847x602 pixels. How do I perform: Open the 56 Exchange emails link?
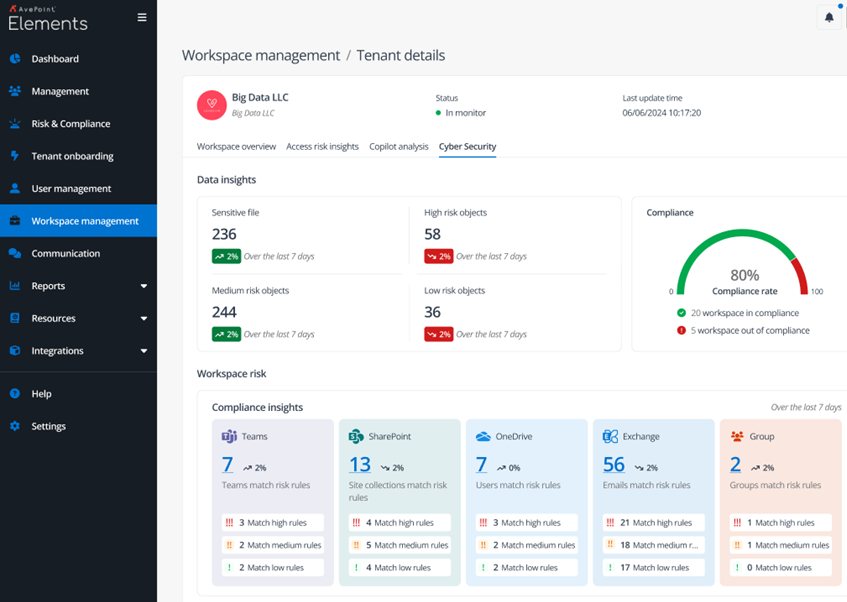(x=614, y=465)
